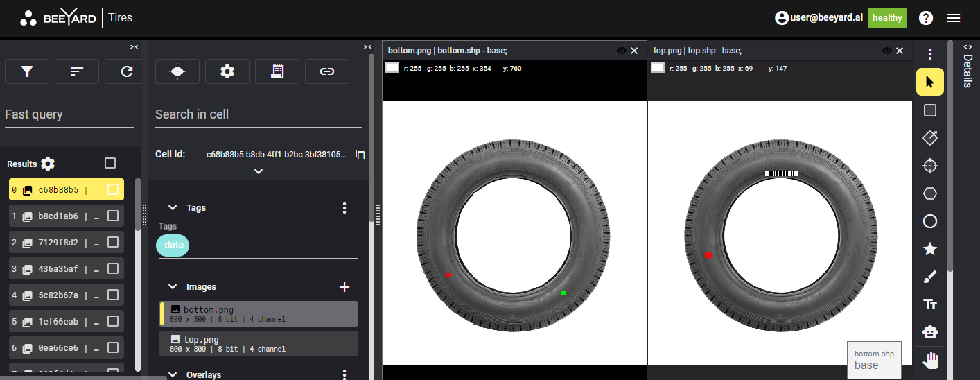Close the top.png viewer pane
Viewport: 980px width, 380px height.
[900, 51]
